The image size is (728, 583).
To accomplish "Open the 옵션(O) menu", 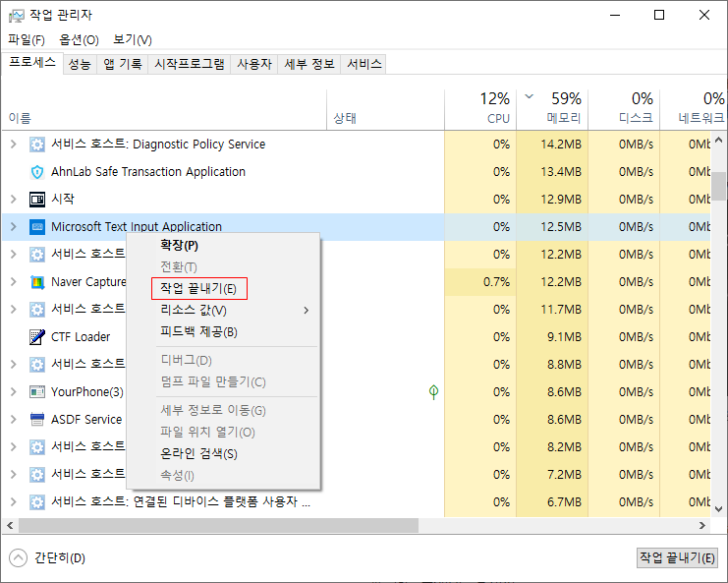I will (79, 40).
